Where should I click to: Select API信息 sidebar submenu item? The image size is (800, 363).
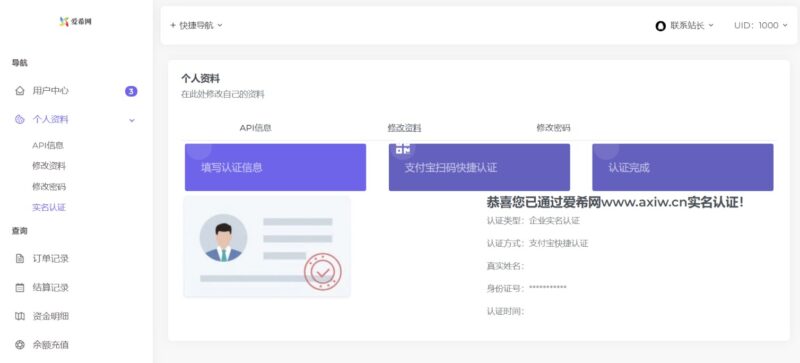[x=48, y=146]
